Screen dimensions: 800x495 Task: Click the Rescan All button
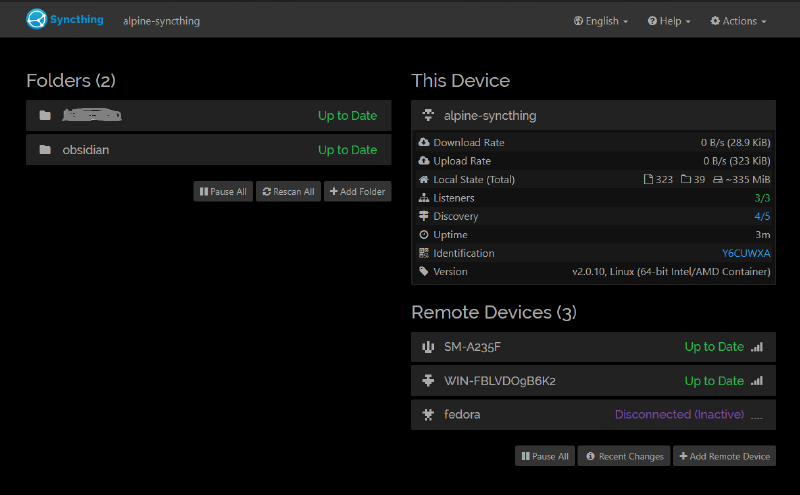pos(288,191)
